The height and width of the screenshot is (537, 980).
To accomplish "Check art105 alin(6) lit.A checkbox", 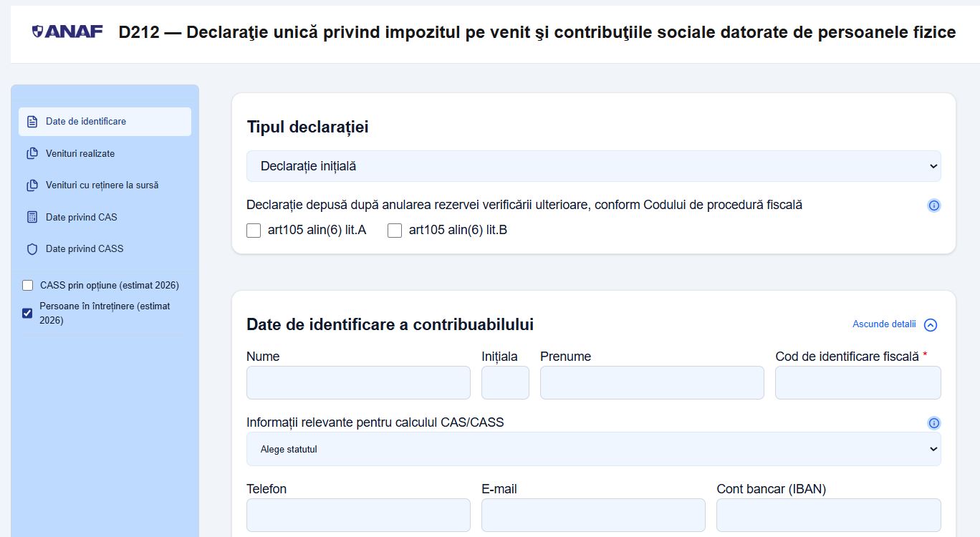I will point(254,231).
